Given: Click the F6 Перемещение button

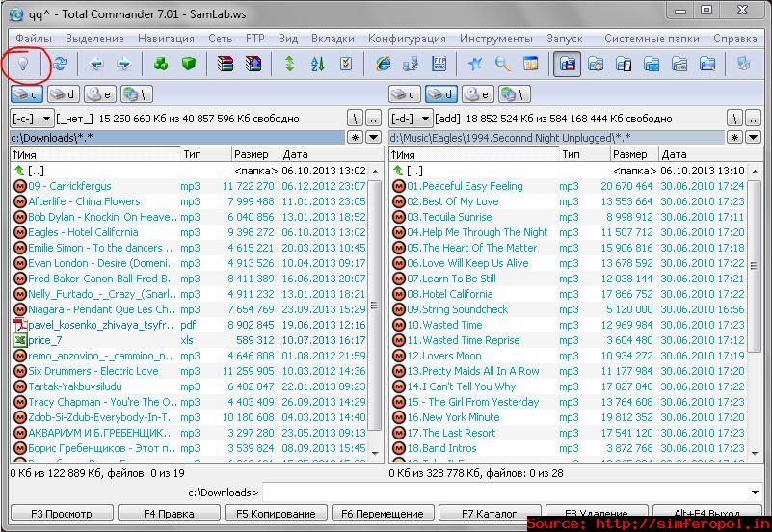Looking at the screenshot, I should coord(383,514).
